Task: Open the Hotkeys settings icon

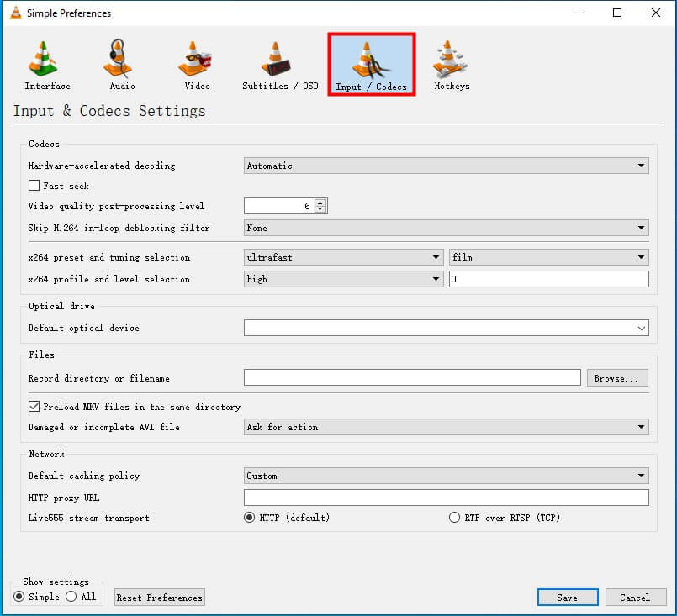Action: point(451,63)
